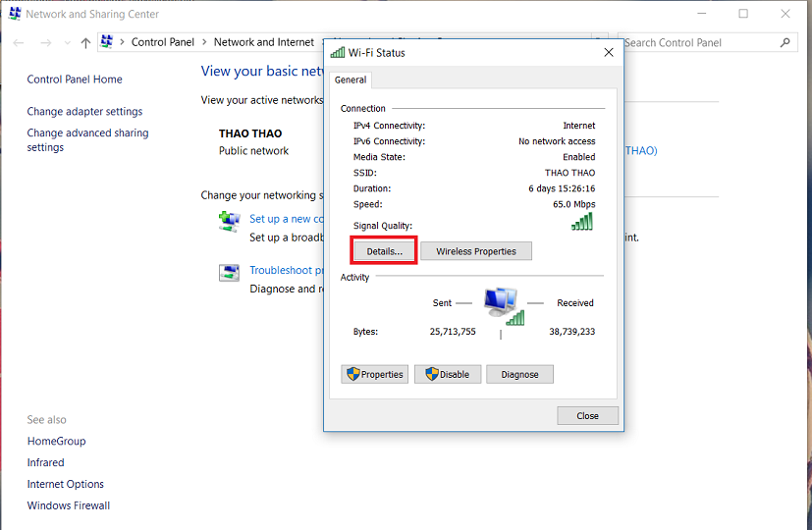This screenshot has height=530, width=812.
Task: Click THAO THAO network name
Action: coord(250,133)
